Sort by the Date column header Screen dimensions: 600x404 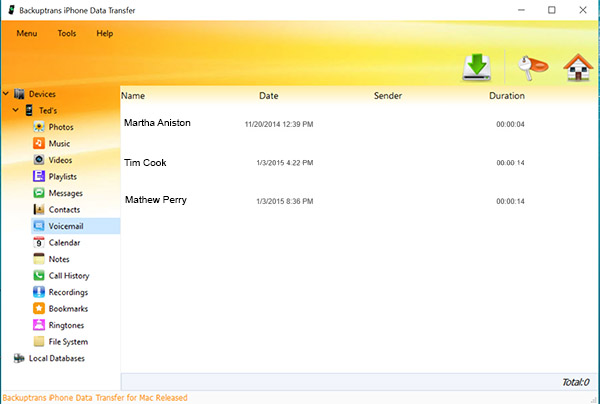coord(269,96)
